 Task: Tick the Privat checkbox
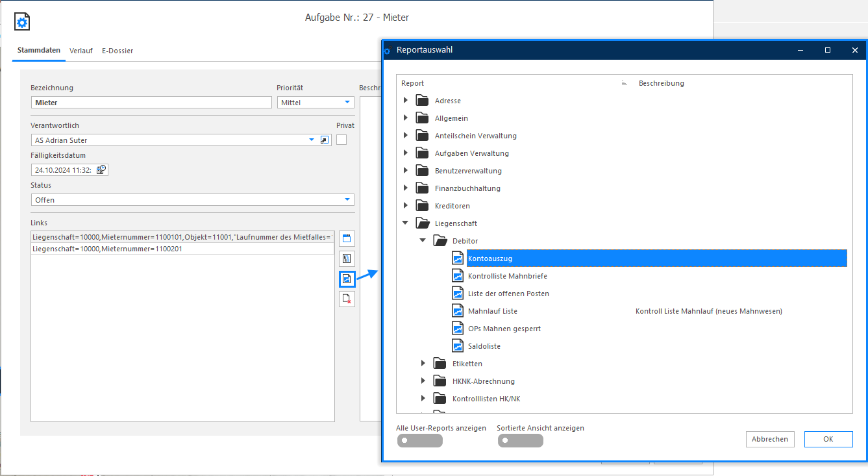341,140
